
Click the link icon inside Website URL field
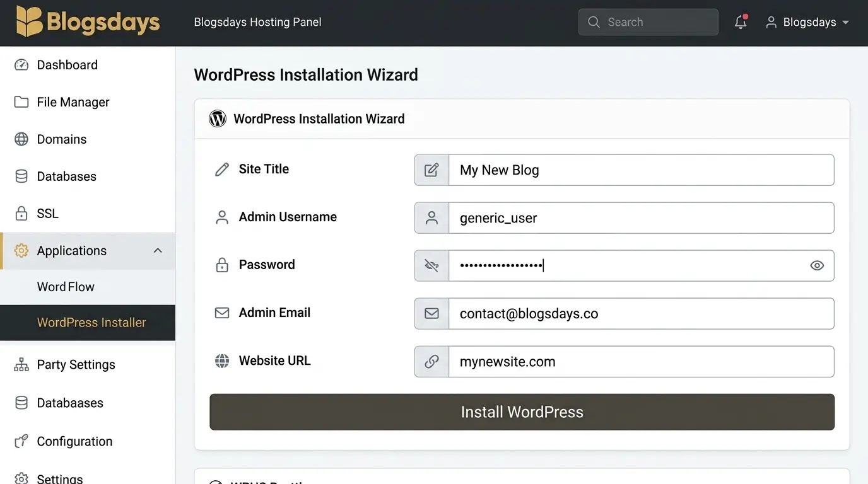coord(431,362)
